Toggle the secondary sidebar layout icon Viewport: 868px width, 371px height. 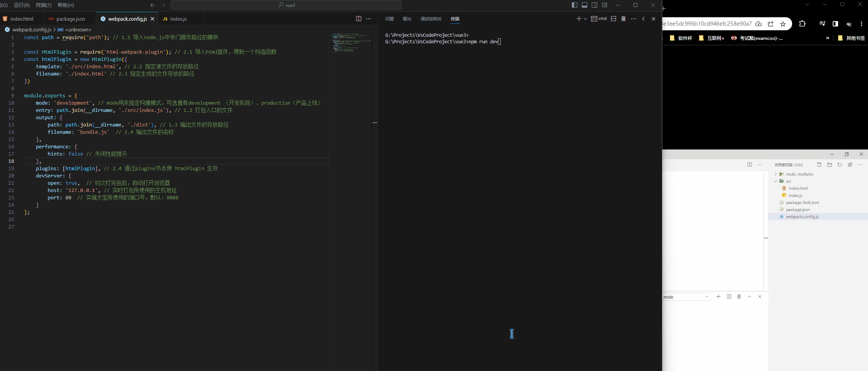click(x=594, y=5)
